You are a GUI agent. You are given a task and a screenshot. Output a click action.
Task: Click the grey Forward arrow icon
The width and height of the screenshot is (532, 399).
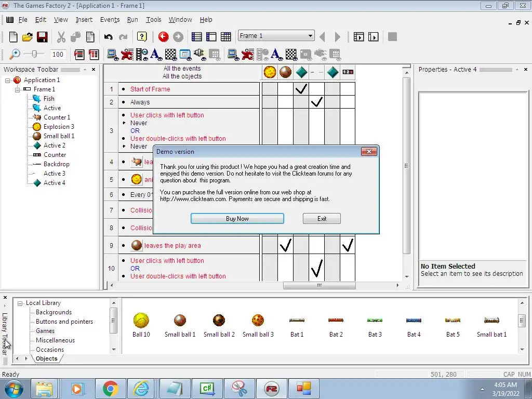pos(178,37)
